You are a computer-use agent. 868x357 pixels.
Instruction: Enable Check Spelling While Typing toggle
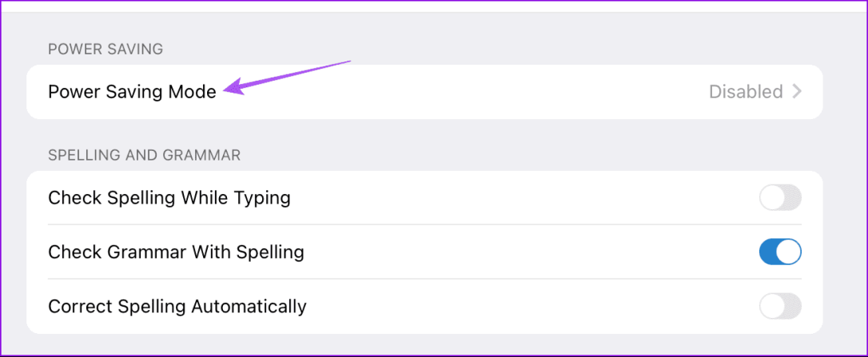(x=779, y=197)
